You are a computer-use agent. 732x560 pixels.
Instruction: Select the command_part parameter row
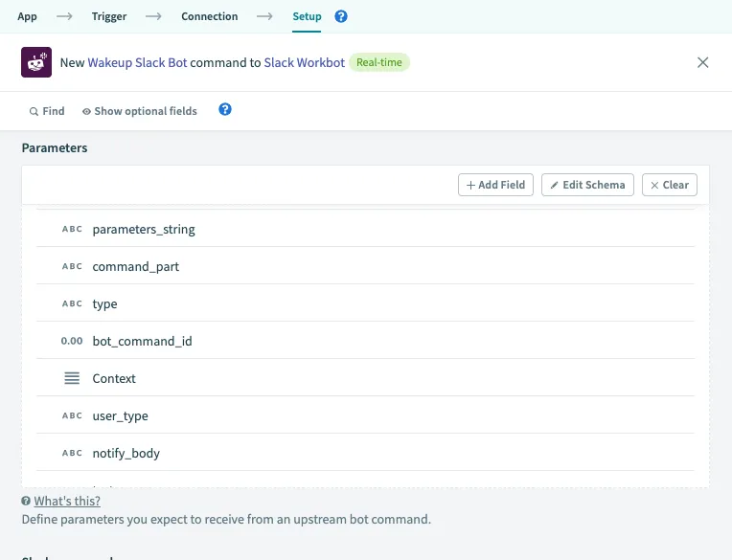(364, 267)
